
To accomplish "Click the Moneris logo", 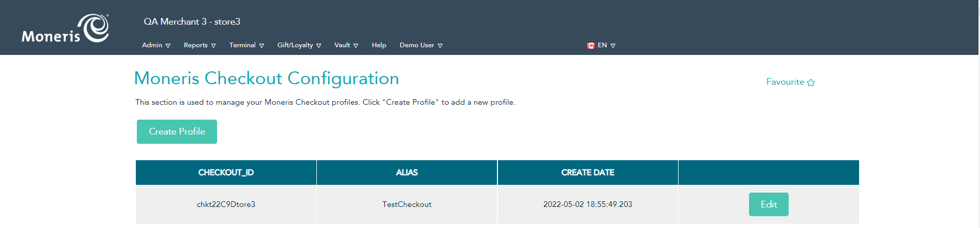I will click(x=65, y=29).
